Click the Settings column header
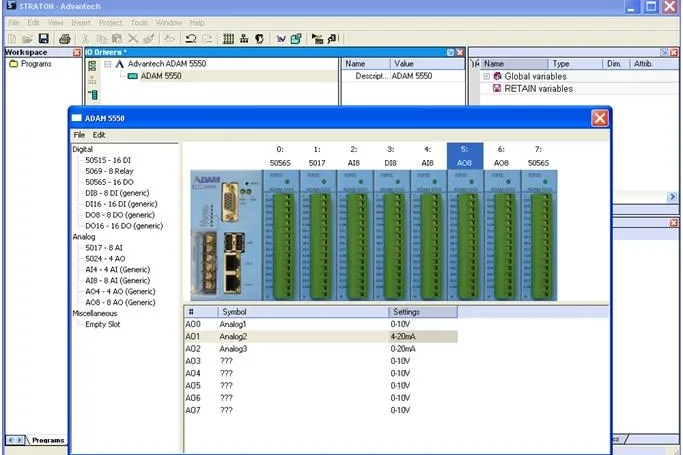The image size is (683, 455). tap(423, 312)
